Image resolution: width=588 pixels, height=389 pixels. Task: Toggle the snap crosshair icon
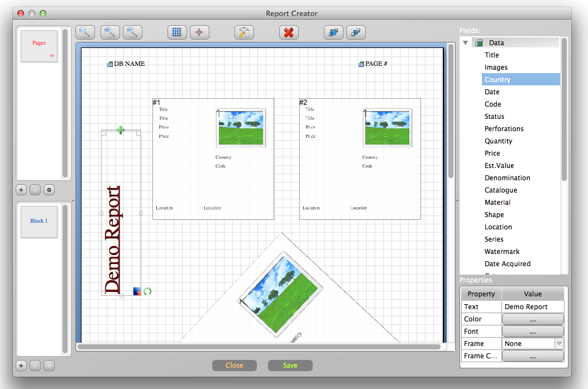point(199,32)
